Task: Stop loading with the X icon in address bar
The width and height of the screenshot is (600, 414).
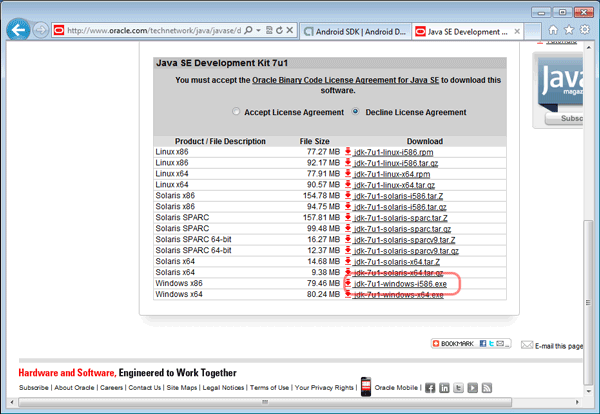Action: pyautogui.click(x=290, y=30)
